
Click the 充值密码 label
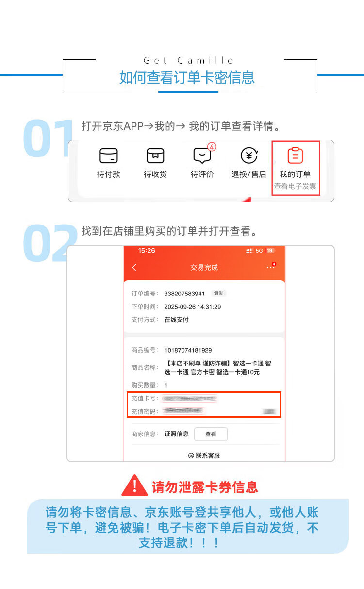coord(145,411)
